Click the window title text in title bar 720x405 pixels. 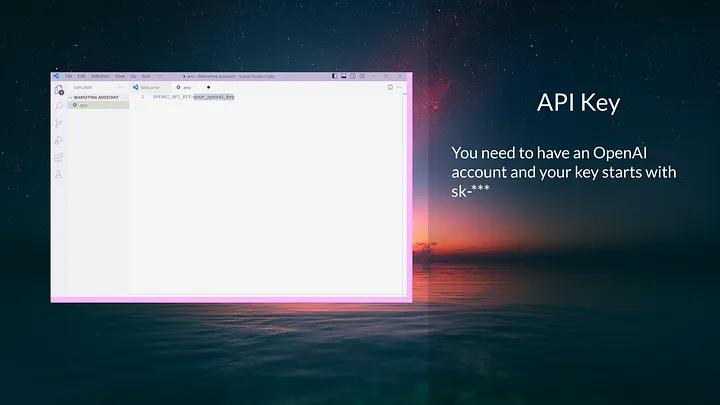pos(229,76)
